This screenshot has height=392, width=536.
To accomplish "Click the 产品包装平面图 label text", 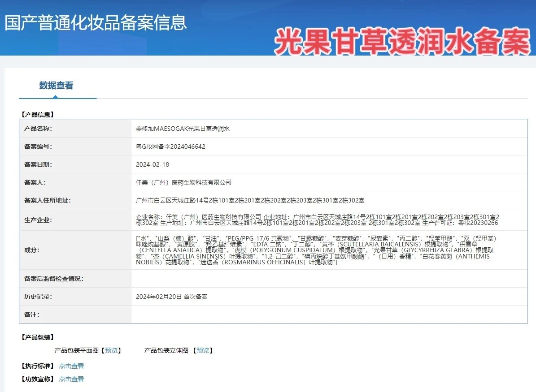I will point(77,350).
